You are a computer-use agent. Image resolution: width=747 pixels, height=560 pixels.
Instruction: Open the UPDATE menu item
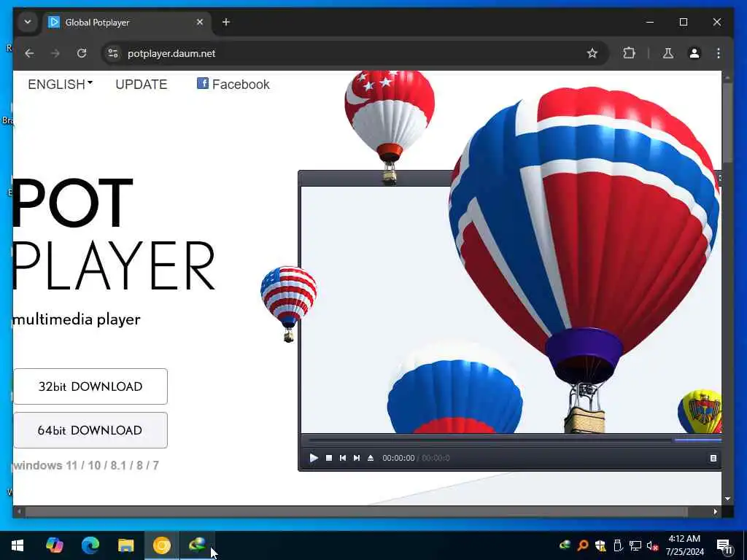click(141, 85)
